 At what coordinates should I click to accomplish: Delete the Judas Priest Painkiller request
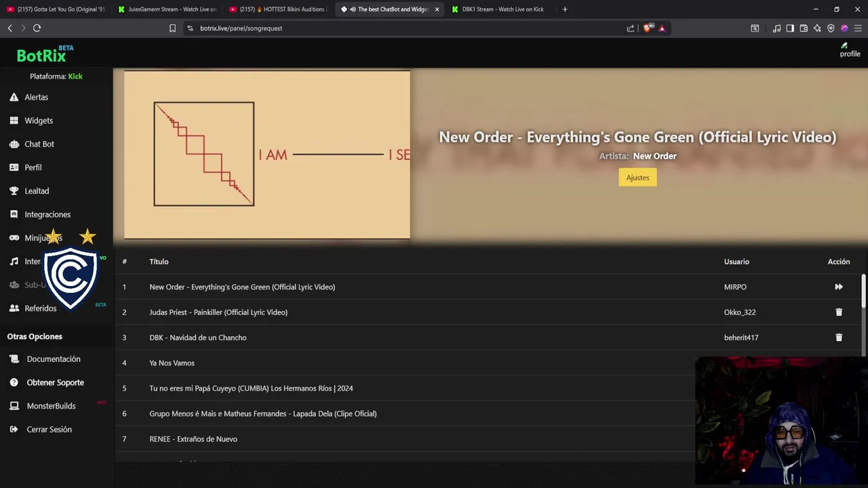tap(839, 312)
